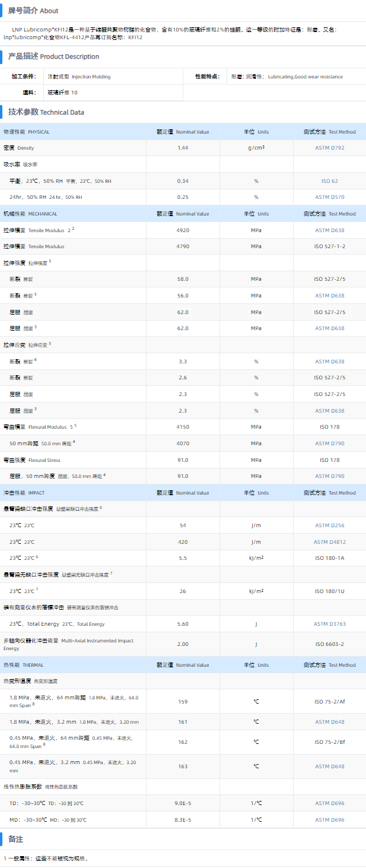Select the 物理性能 PHYSICAL table header
This screenshot has height=868, width=366.
pyautogui.click(x=27, y=132)
